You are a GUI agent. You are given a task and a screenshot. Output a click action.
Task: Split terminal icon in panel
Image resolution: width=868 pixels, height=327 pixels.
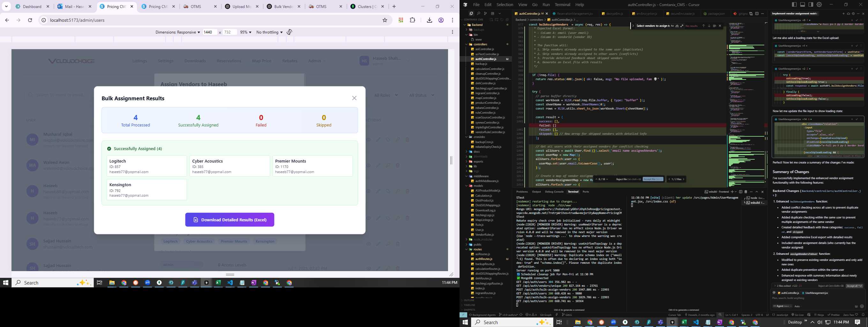pos(741,192)
